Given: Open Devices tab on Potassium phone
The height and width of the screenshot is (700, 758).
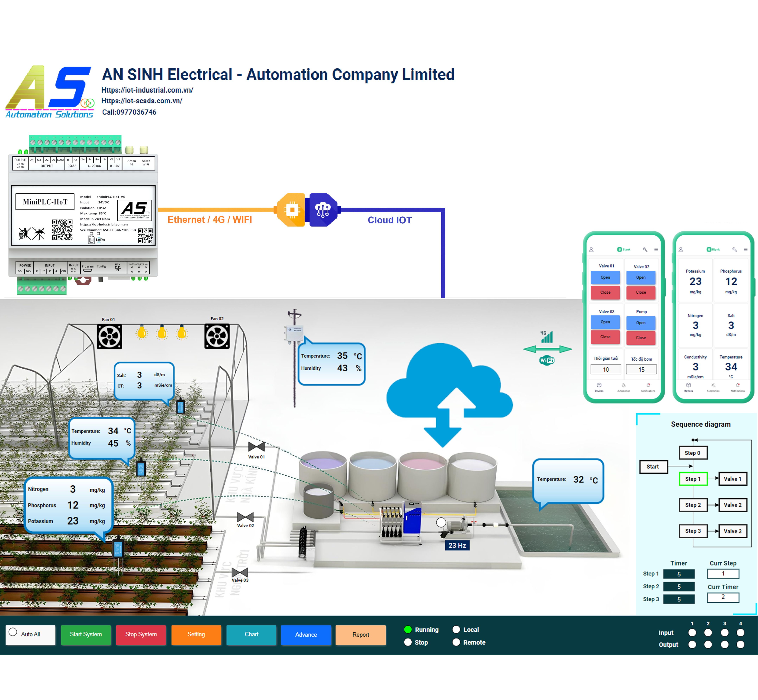Looking at the screenshot, I should 688,387.
